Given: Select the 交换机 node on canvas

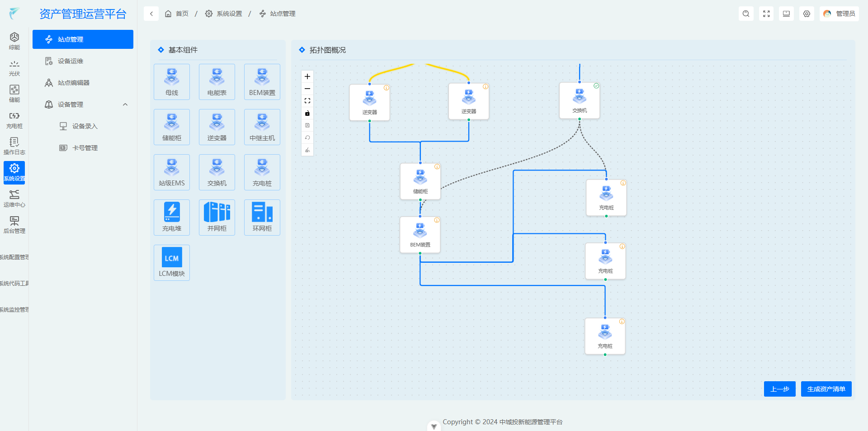Looking at the screenshot, I should [579, 100].
